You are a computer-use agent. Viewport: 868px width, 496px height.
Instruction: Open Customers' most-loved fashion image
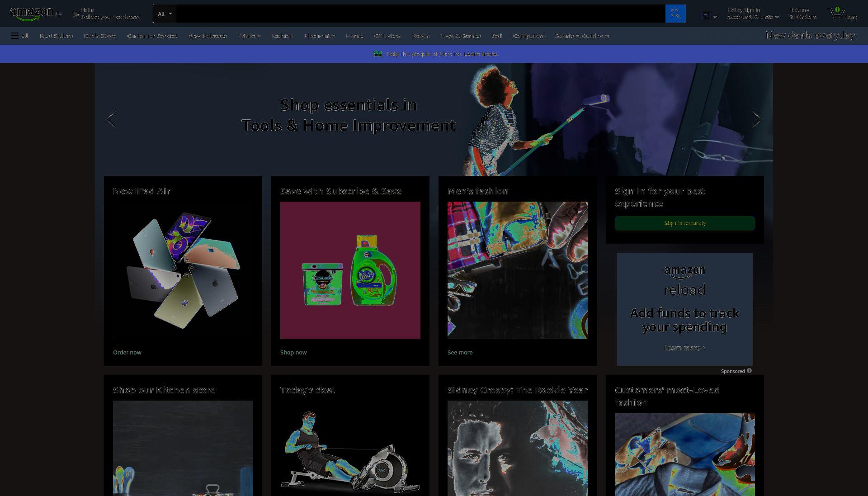(x=685, y=454)
